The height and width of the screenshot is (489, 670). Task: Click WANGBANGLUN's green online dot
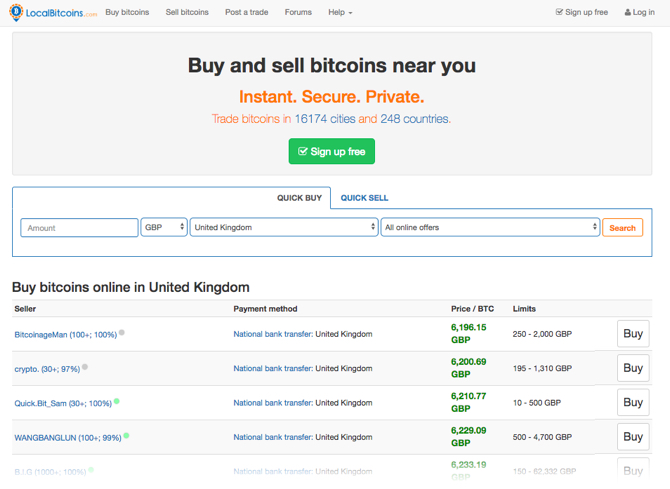(x=126, y=436)
